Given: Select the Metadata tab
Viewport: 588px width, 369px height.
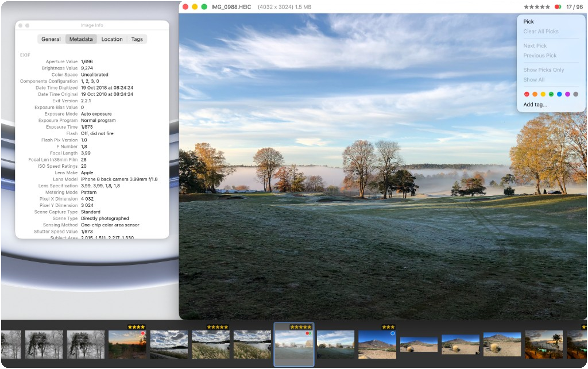Looking at the screenshot, I should pyautogui.click(x=81, y=39).
